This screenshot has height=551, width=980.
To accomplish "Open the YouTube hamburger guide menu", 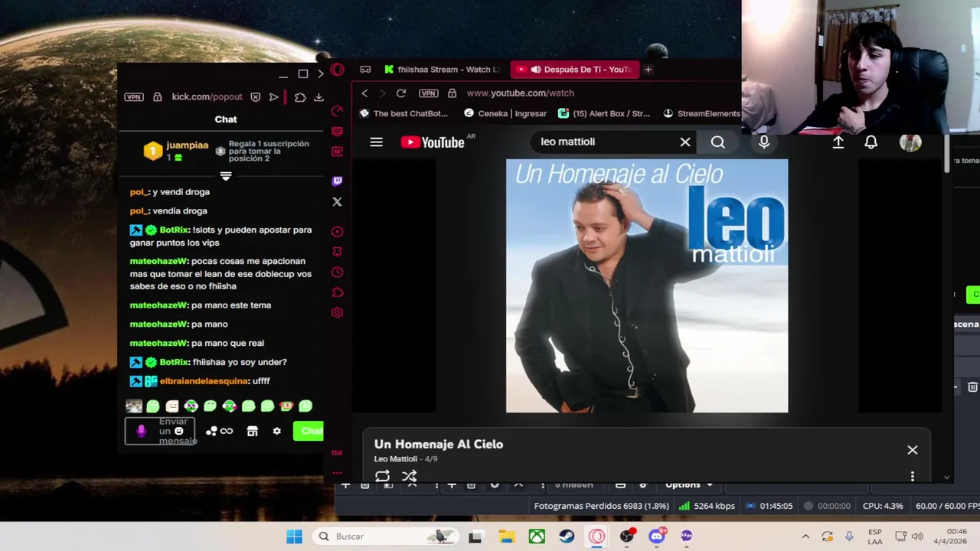I will click(x=376, y=142).
